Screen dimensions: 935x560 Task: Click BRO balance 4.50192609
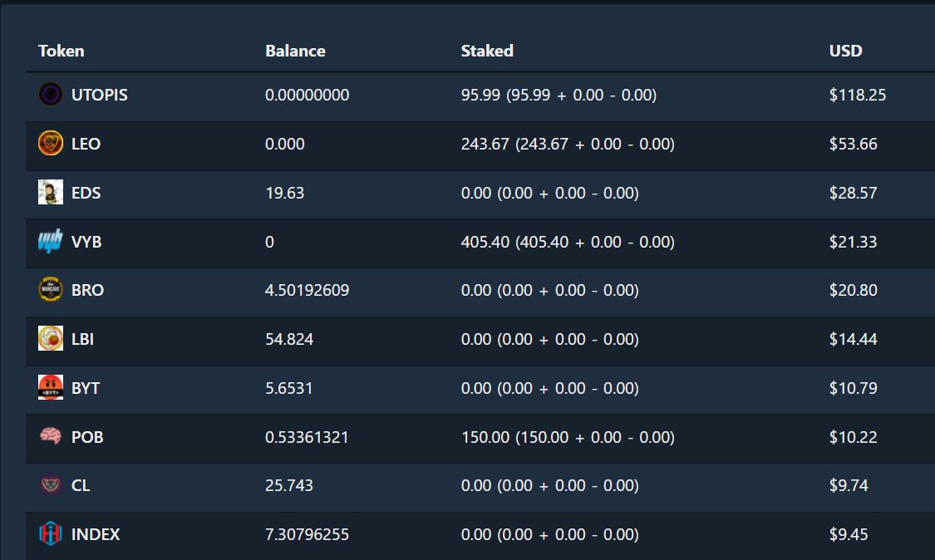point(307,290)
